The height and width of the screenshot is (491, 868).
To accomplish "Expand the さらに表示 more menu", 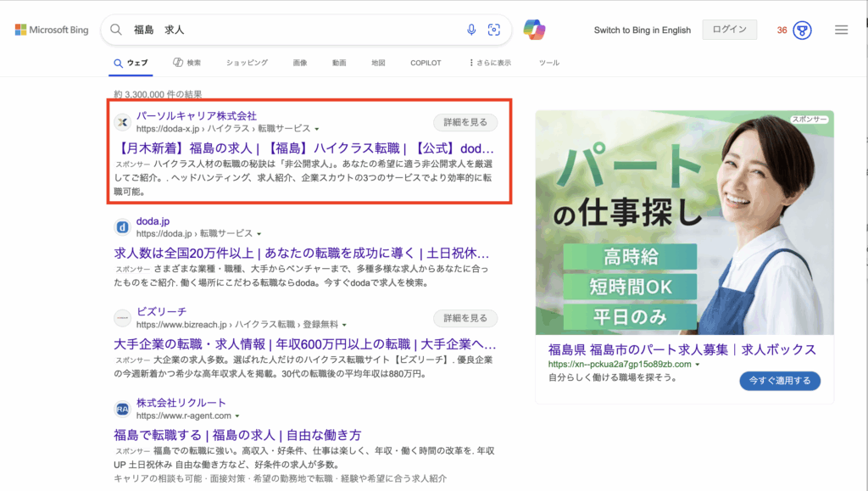I will click(x=490, y=63).
